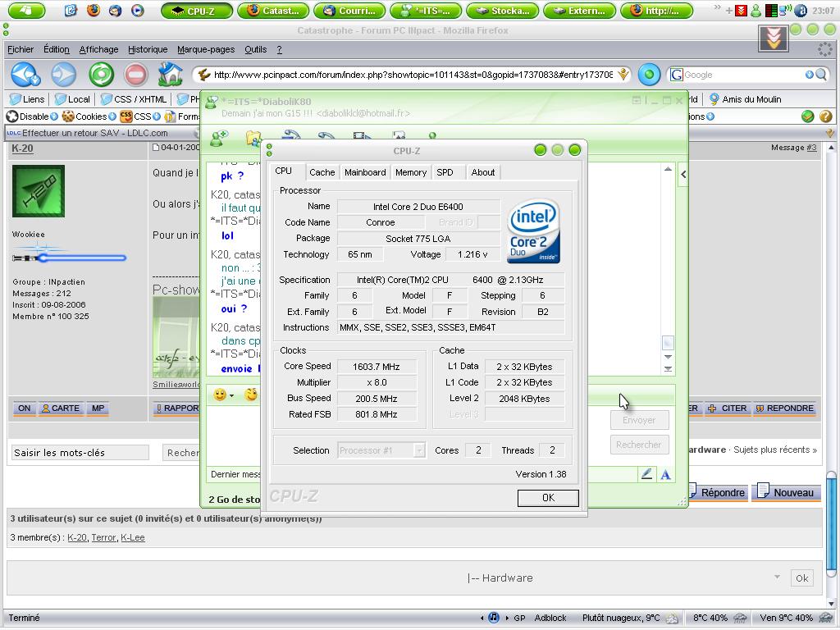This screenshot has height=630, width=840.
Task: Click the REPONDRE button on the forum post
Action: pyautogui.click(x=784, y=409)
